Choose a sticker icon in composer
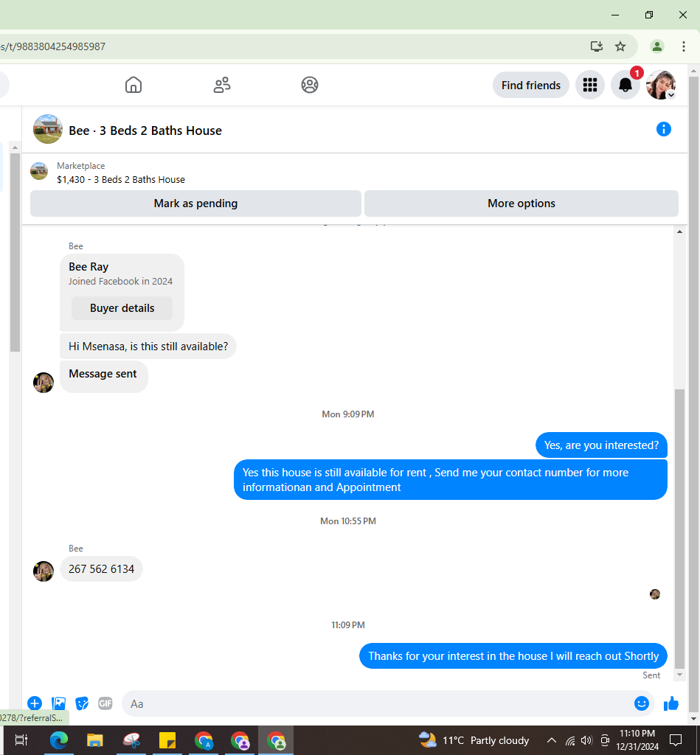The image size is (700, 755). (82, 703)
